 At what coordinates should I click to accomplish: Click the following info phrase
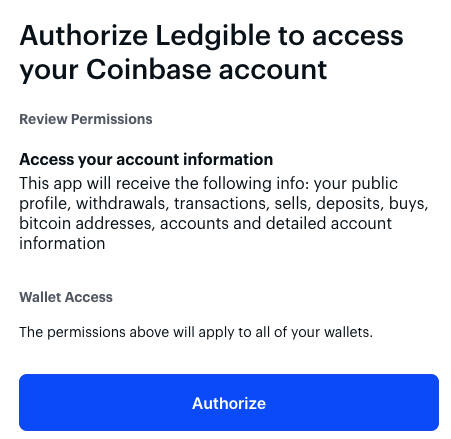[x=256, y=184]
